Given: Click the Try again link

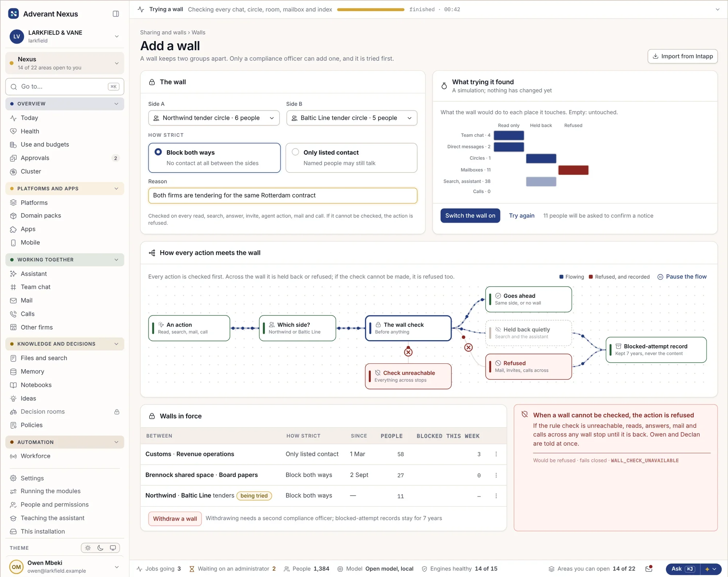Looking at the screenshot, I should [x=522, y=216].
